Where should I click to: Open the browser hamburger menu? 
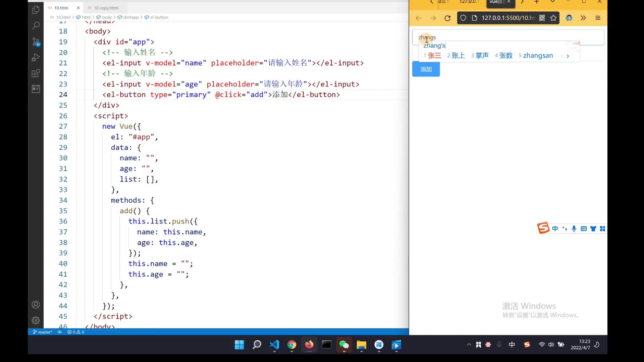click(x=598, y=18)
